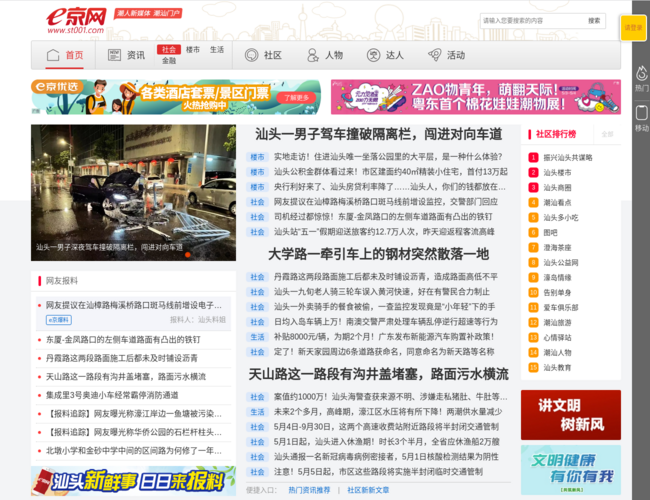This screenshot has height=500, width=650.
Task: Open 汕头商圈 in community ranking
Action: click(x=558, y=188)
